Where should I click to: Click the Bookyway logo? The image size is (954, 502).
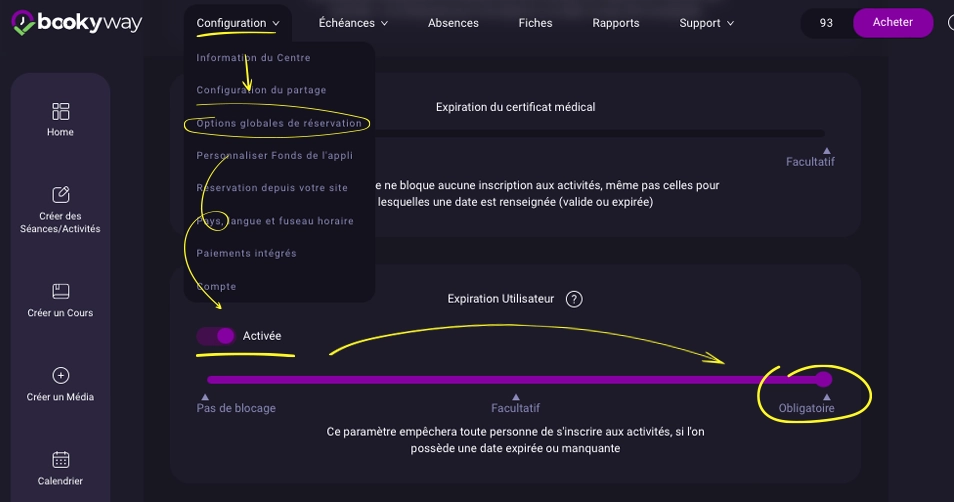77,23
